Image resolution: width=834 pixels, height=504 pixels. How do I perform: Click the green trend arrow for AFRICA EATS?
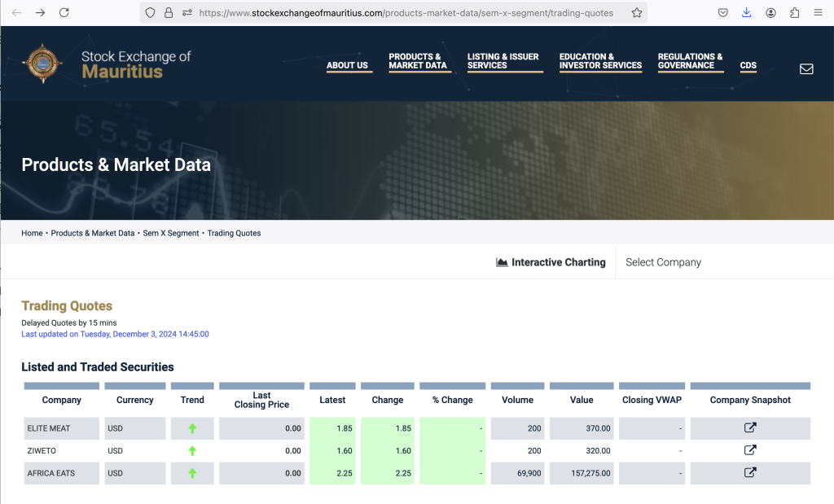192,473
